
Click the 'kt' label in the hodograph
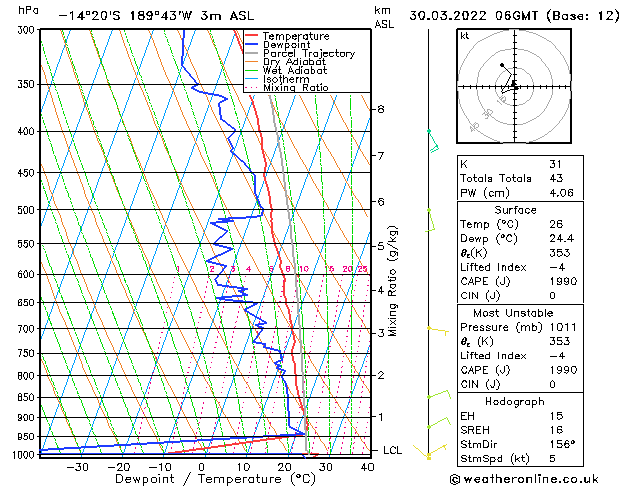464,36
